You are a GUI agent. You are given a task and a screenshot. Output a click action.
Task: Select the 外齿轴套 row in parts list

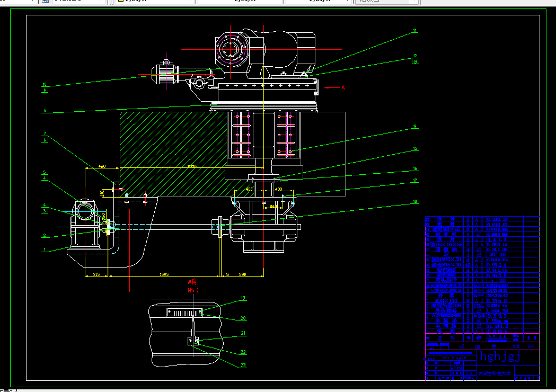(x=482, y=311)
